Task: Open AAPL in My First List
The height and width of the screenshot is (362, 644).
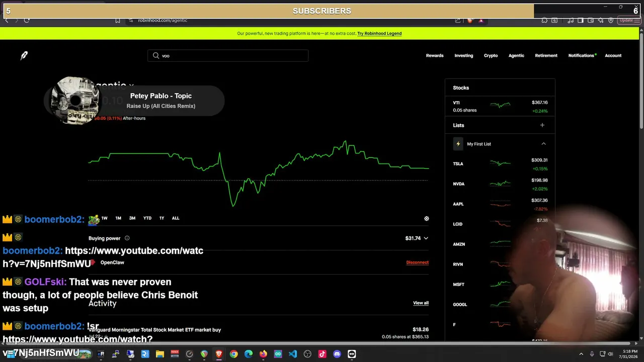Action: pos(500,204)
